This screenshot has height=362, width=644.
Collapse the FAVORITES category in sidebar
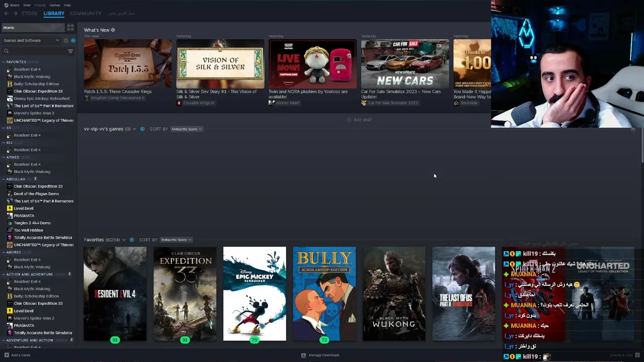point(4,62)
